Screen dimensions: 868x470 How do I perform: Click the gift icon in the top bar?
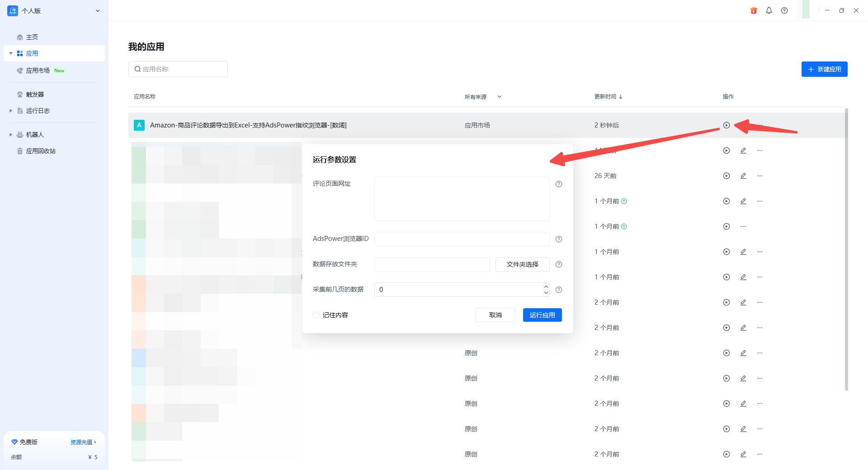click(753, 10)
